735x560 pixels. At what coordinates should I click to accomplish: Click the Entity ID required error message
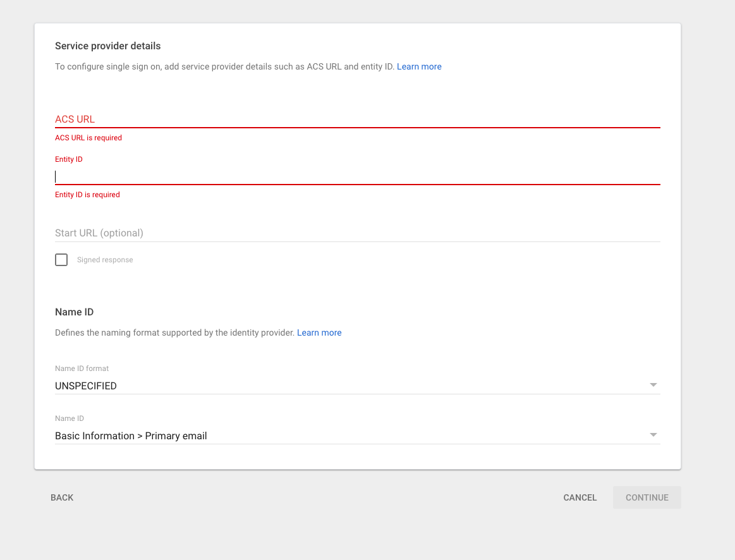(x=87, y=194)
